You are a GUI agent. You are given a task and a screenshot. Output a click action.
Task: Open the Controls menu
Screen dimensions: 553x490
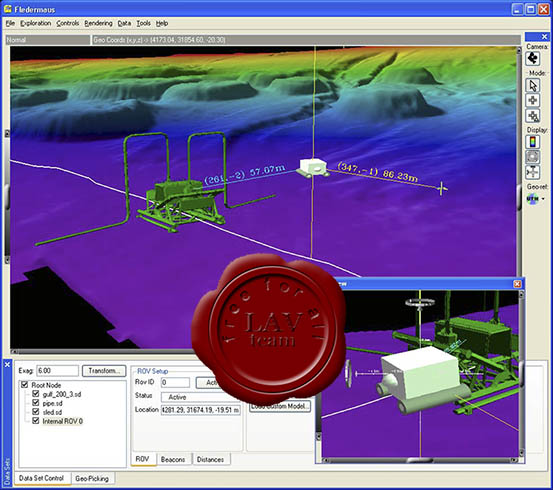click(68, 23)
